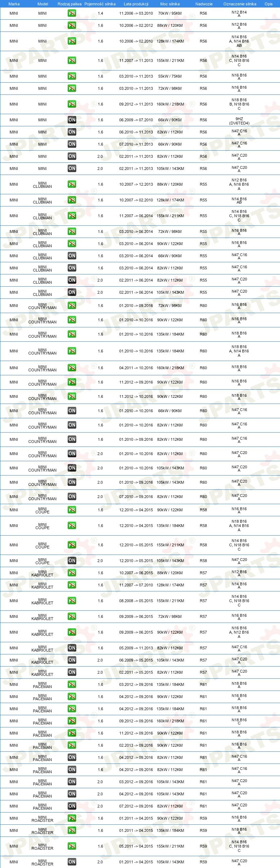Select the diesel icon for Clubman 2.0 105kW / 143KM
Screen dimensions: 280x868
72,292
